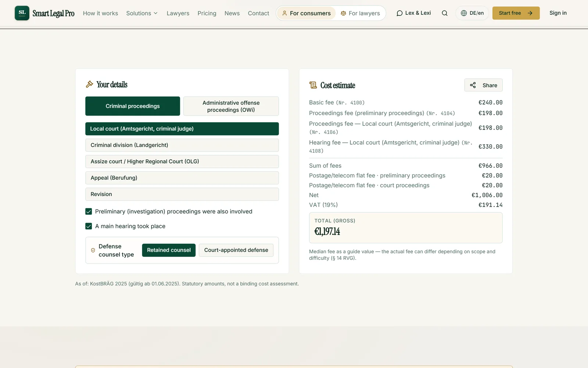The height and width of the screenshot is (368, 588).
Task: Select Criminal proceedings tab
Action: tap(133, 106)
